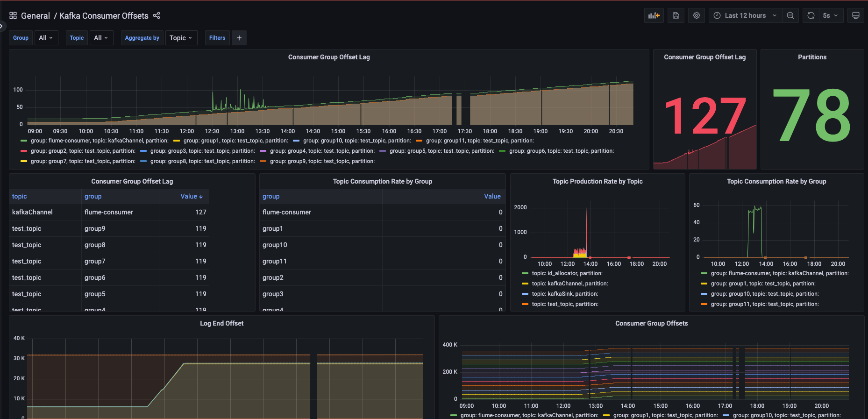Share the dashboard via the share icon
The width and height of the screenshot is (868, 419).
coord(157,16)
